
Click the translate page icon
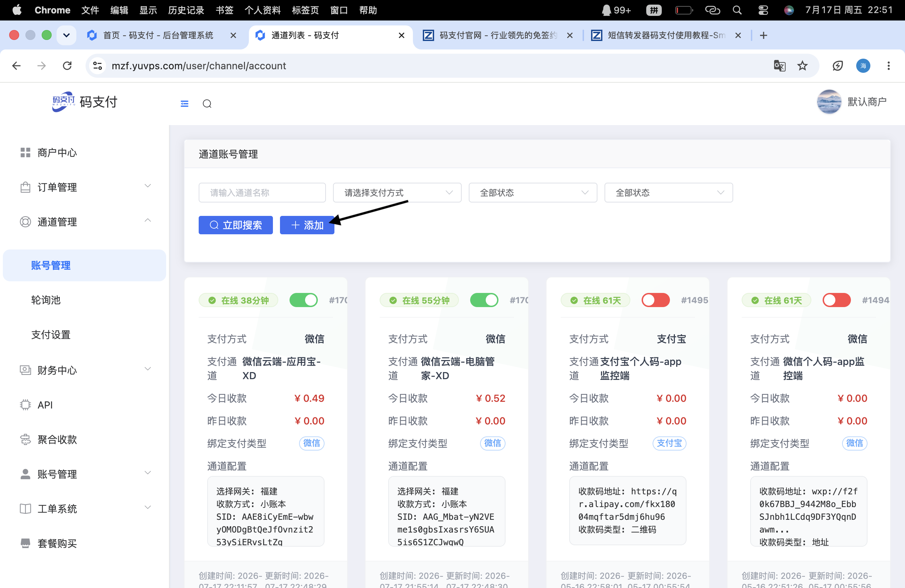click(x=780, y=66)
